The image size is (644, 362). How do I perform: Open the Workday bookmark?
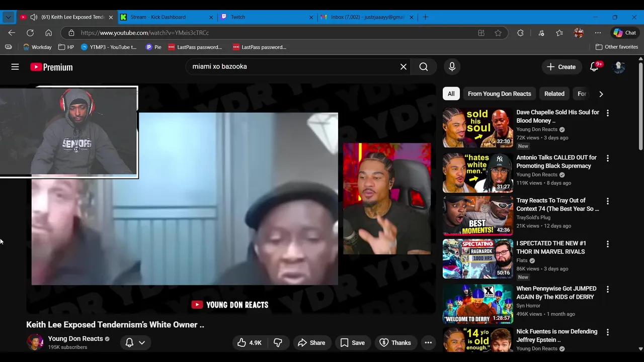(37, 47)
